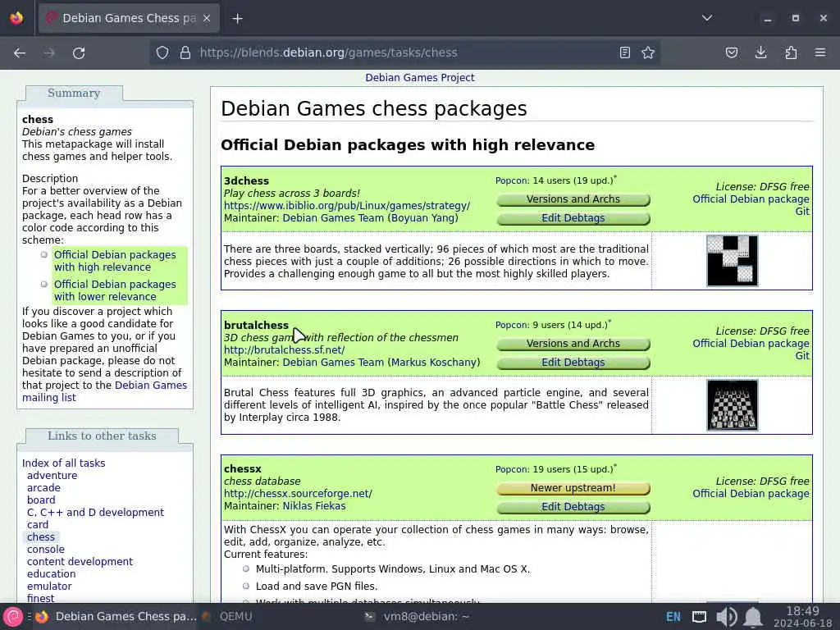Open the Git link for 3dchess
This screenshot has width=840, height=630.
(802, 212)
